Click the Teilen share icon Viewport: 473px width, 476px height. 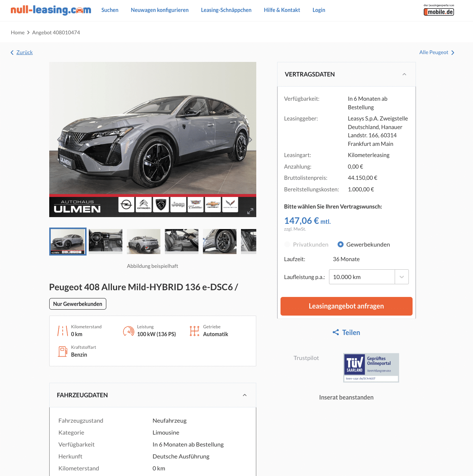click(x=336, y=332)
